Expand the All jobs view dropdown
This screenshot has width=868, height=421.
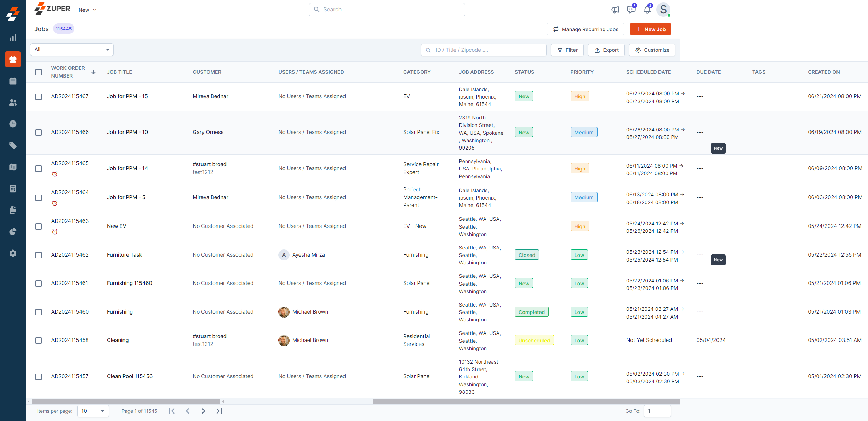72,50
